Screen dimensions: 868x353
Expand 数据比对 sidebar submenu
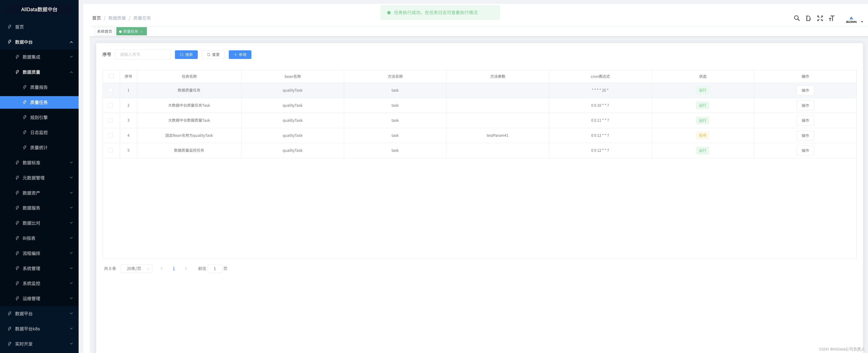[39, 223]
